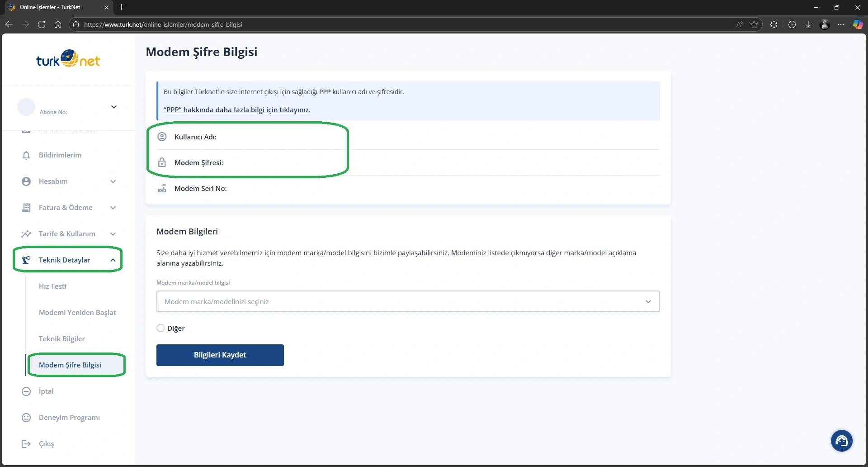
Task: Collapse the Teknik Detaylar chevron
Action: pos(113,260)
